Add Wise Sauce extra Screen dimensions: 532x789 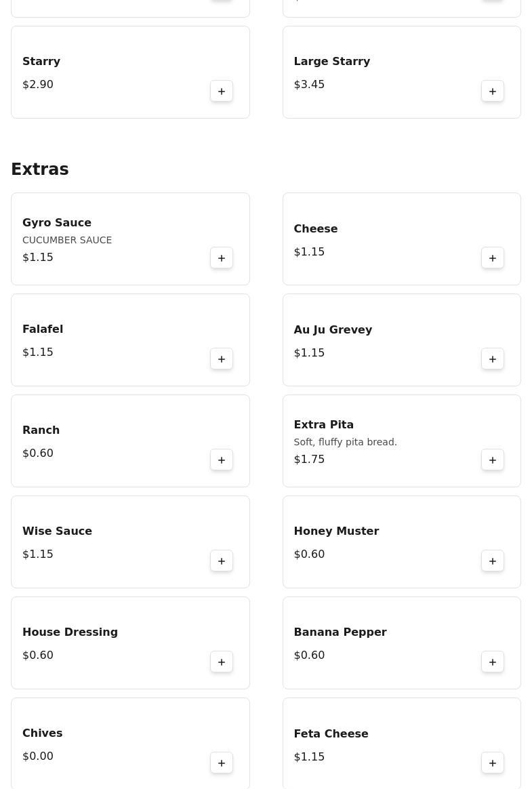pos(222,561)
